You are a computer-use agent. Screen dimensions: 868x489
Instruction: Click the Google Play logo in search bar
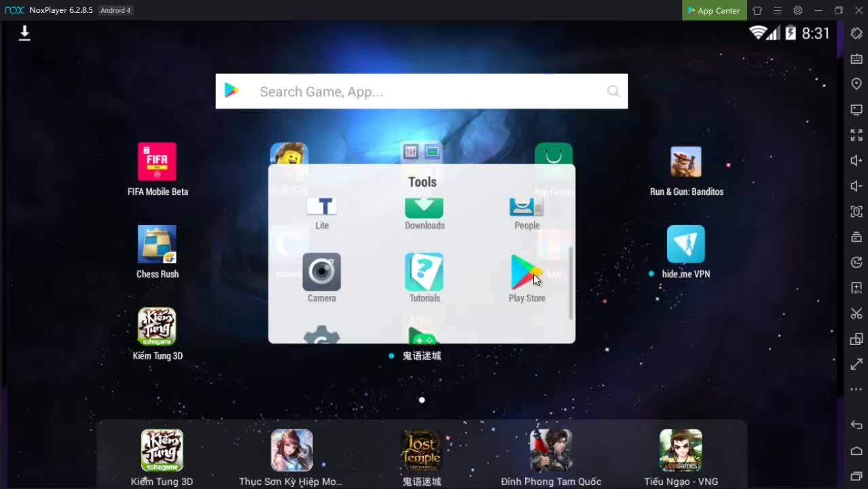[232, 91]
